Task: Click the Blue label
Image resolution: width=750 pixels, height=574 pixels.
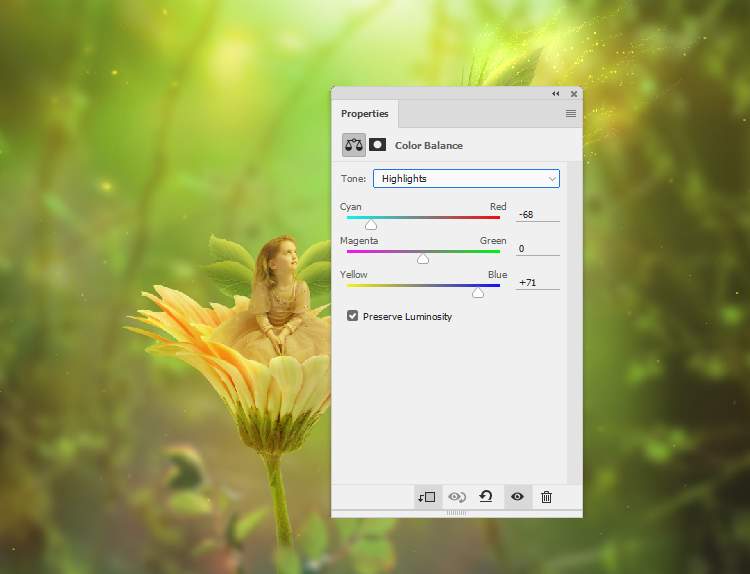Action: point(497,275)
